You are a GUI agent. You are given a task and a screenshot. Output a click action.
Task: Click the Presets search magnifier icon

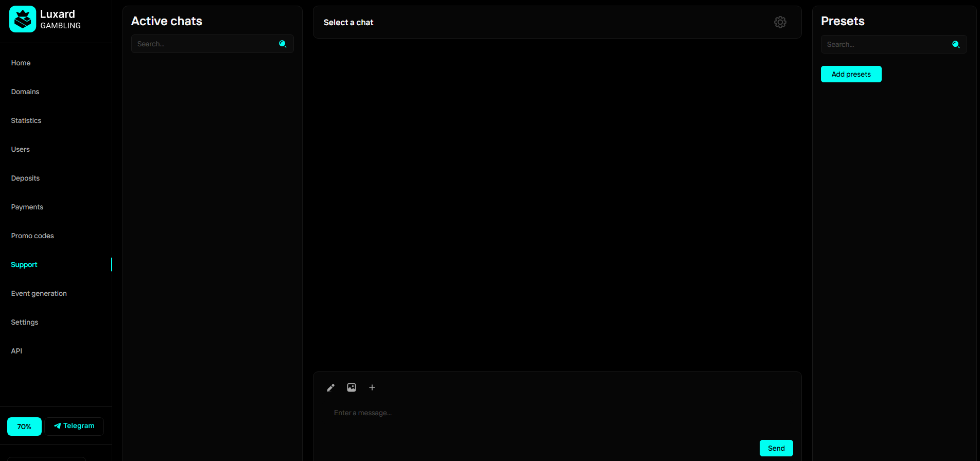point(956,44)
